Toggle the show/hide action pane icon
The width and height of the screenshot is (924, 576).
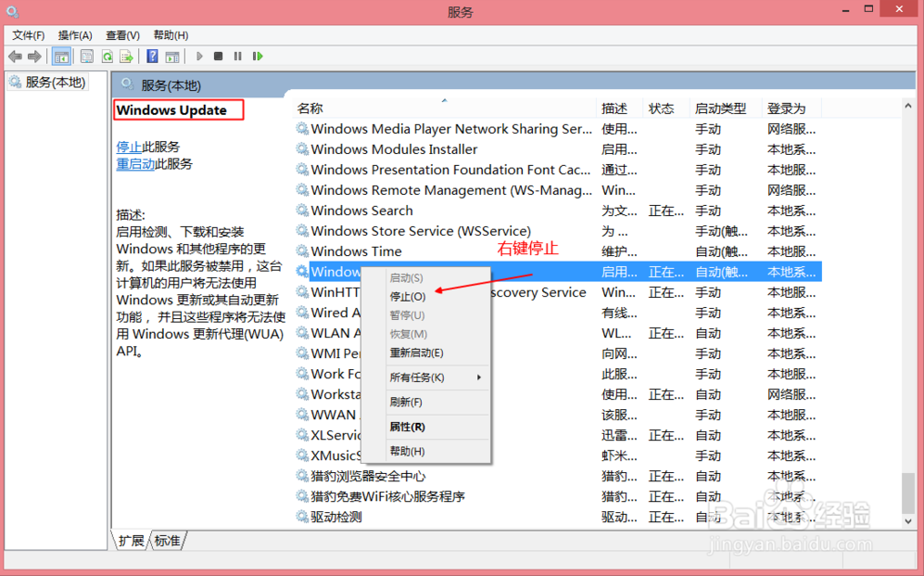[x=173, y=57]
